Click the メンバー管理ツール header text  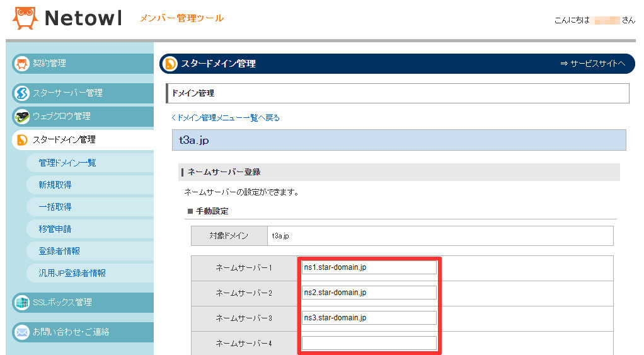tap(182, 18)
